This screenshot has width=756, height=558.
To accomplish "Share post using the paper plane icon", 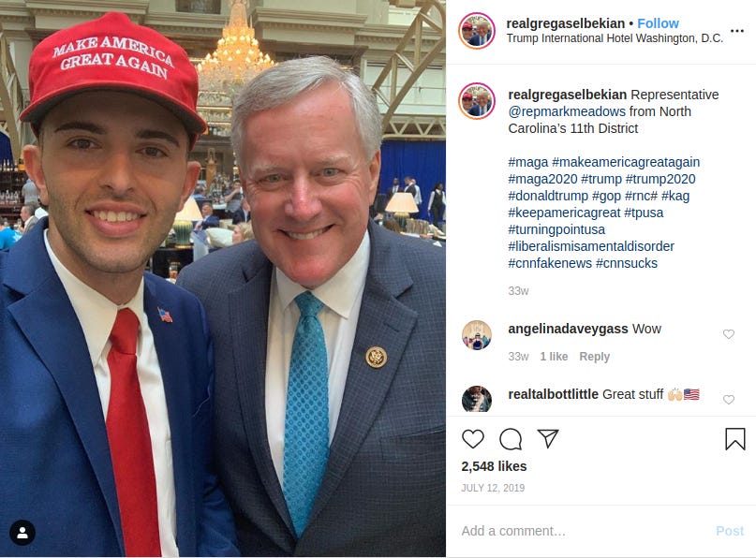I will click(x=548, y=438).
